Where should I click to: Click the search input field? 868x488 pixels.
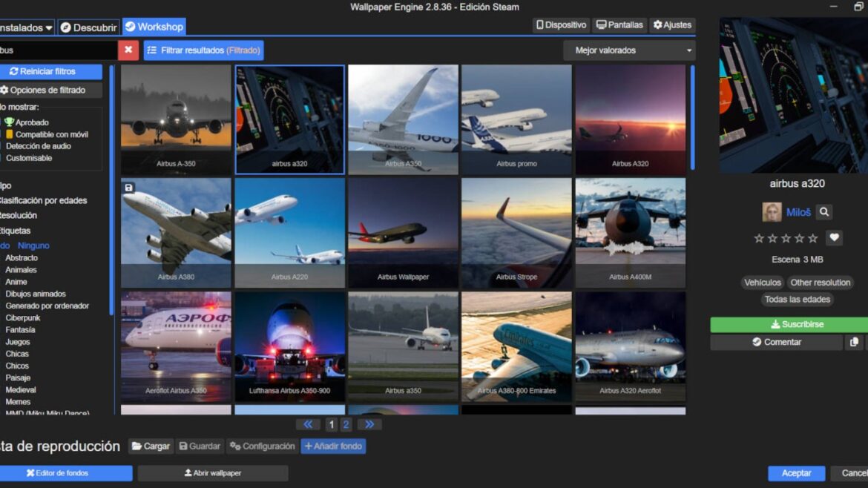tap(58, 50)
